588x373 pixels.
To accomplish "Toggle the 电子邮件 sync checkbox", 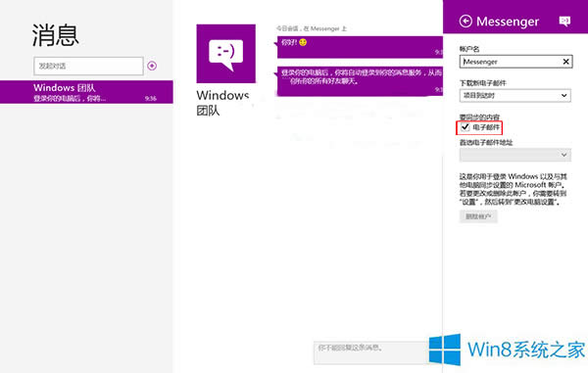I will pyautogui.click(x=465, y=127).
